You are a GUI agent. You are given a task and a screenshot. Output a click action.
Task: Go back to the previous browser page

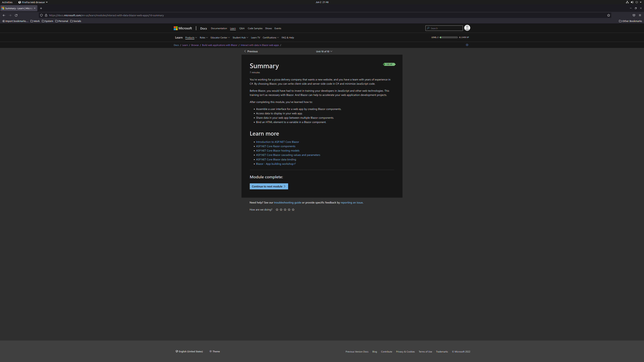click(x=4, y=15)
